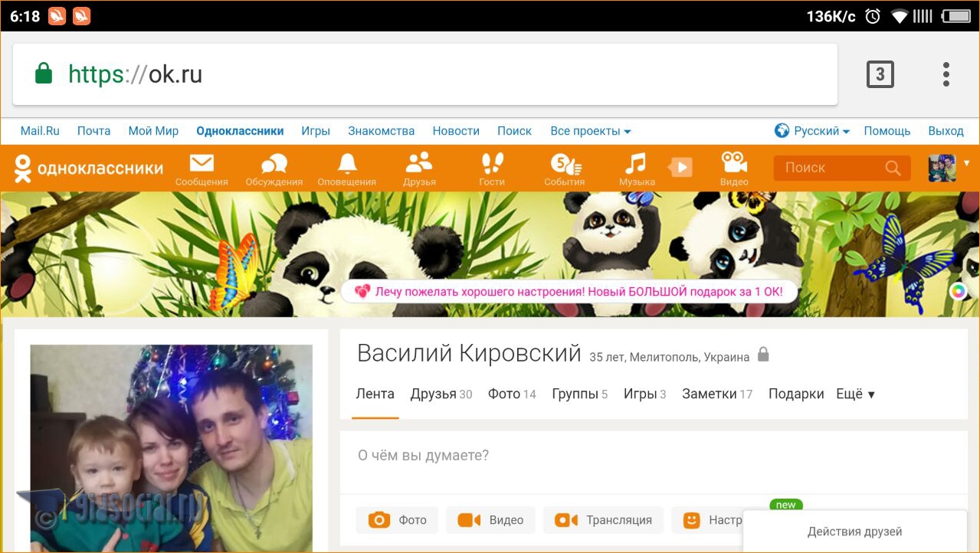The width and height of the screenshot is (980, 553).
Task: Click the Одноклассники logo
Action: point(89,169)
